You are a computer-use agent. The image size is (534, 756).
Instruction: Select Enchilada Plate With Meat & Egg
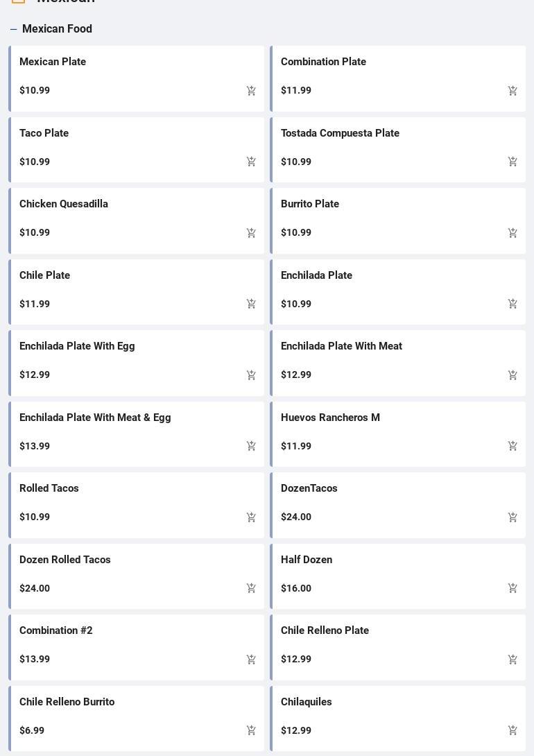pyautogui.click(x=95, y=418)
